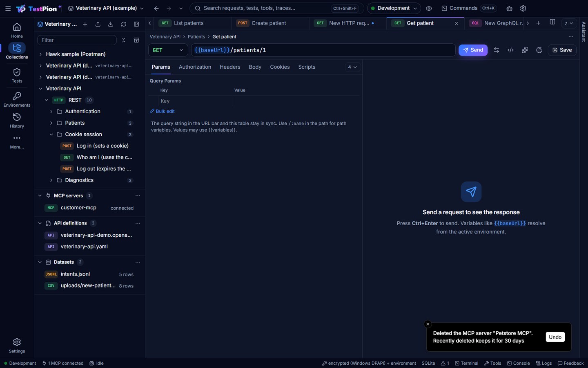Click the add new item plus icon in the collections panel
The width and height of the screenshot is (588, 368).
(x=85, y=24)
